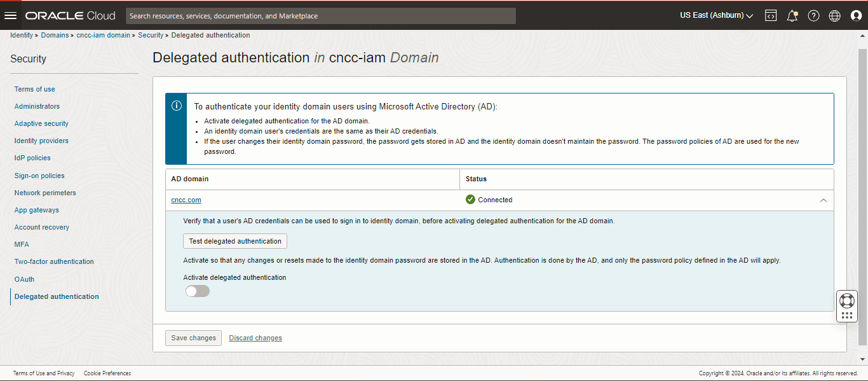The width and height of the screenshot is (868, 381).
Task: Change language using the globe icon
Action: pyautogui.click(x=834, y=15)
